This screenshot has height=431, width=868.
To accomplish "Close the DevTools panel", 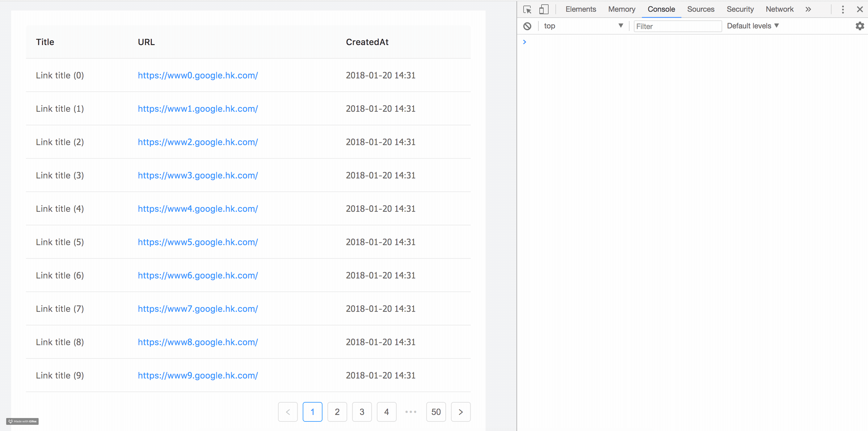I will click(860, 10).
